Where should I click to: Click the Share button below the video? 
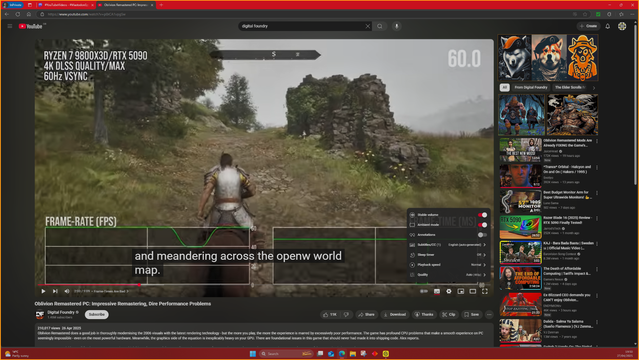[x=366, y=314]
